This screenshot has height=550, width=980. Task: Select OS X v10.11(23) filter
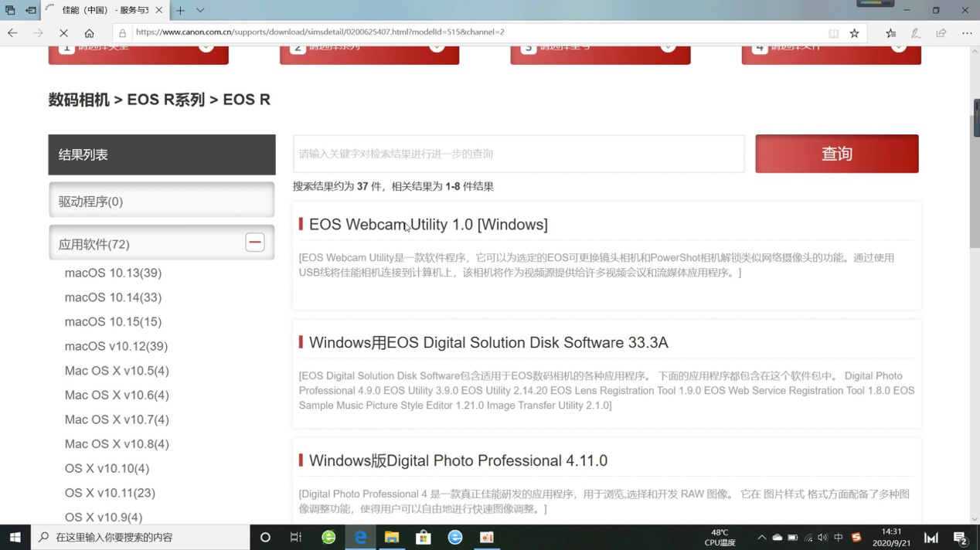[x=110, y=492]
